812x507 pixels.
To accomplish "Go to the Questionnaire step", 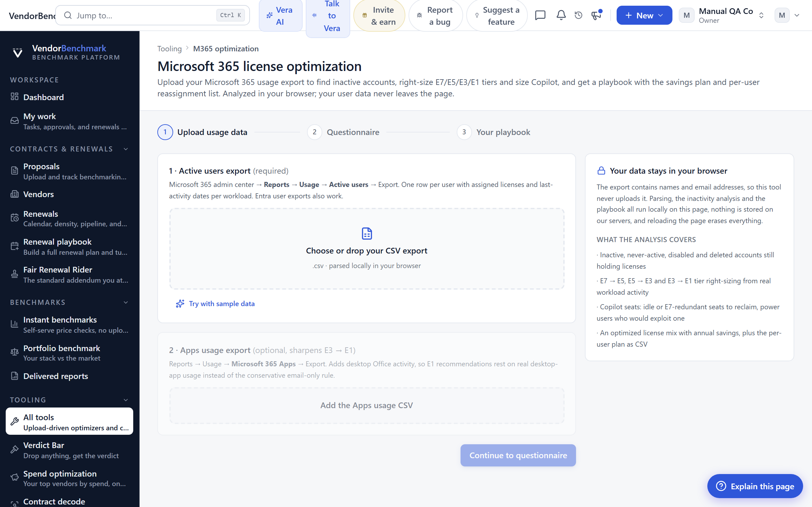I will (x=343, y=132).
